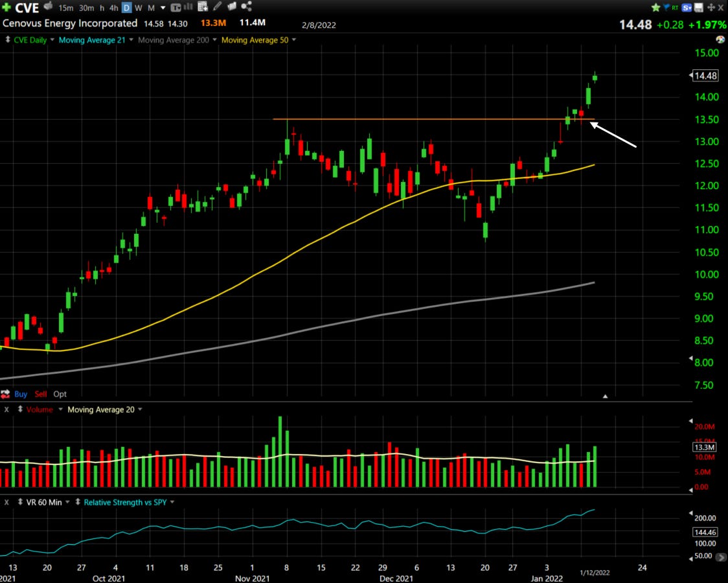Open the notes folder icon

click(x=232, y=6)
